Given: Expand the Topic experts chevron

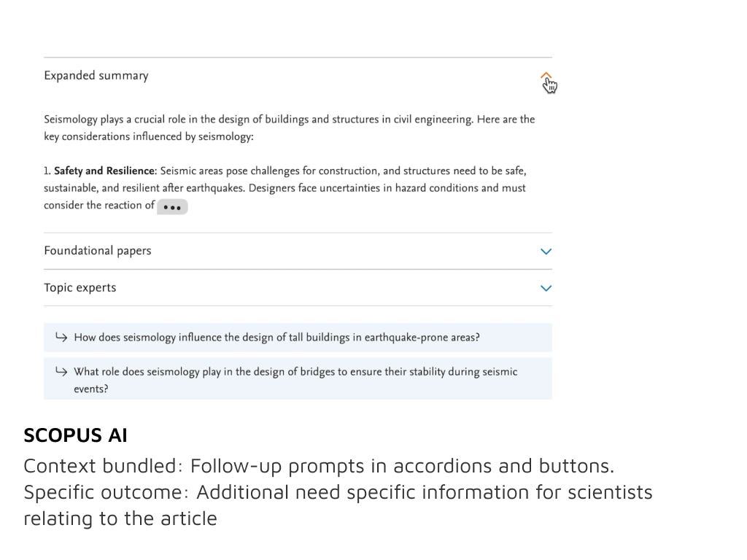Looking at the screenshot, I should (546, 288).
